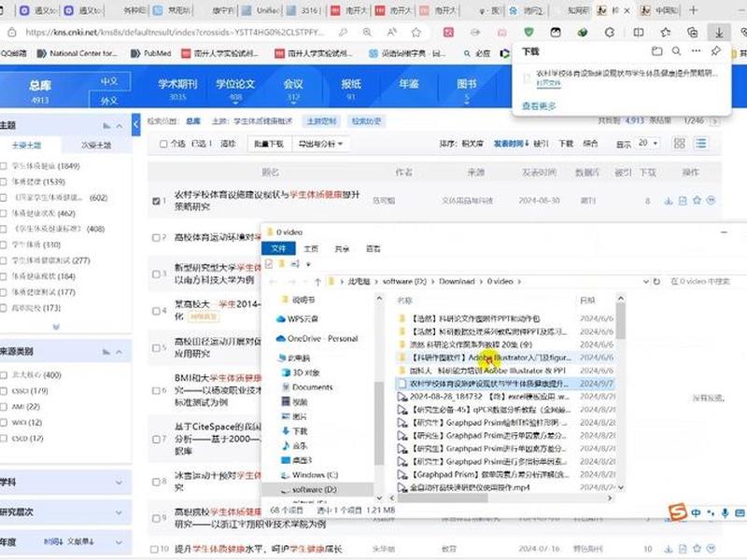Click HTML read icon for first result
The height and width of the screenshot is (560, 747).
click(x=683, y=201)
